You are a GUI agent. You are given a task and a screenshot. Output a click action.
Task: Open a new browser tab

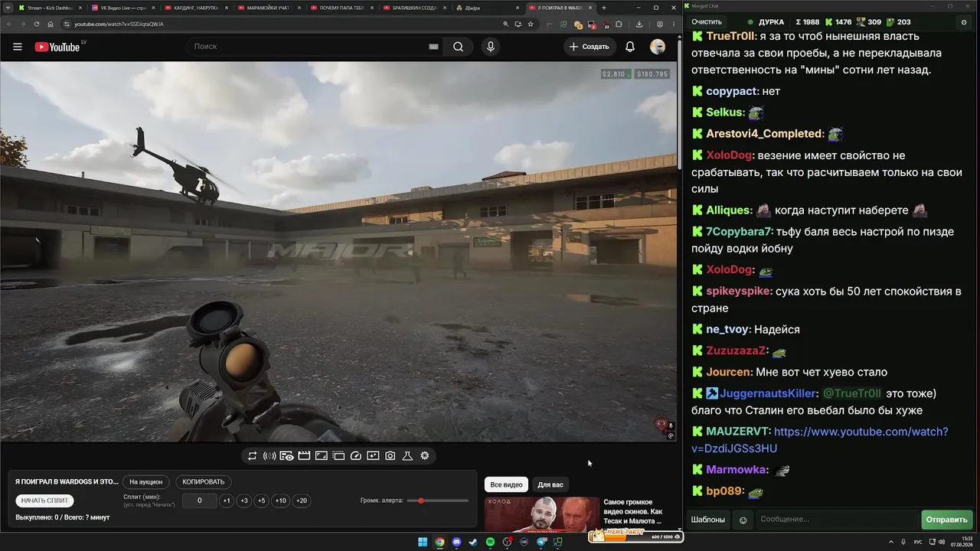click(604, 8)
